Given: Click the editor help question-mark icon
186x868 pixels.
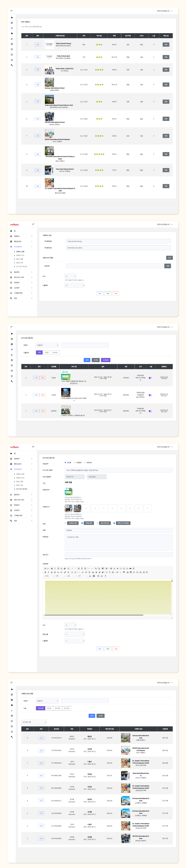Looking at the screenshot, I should (105, 576).
